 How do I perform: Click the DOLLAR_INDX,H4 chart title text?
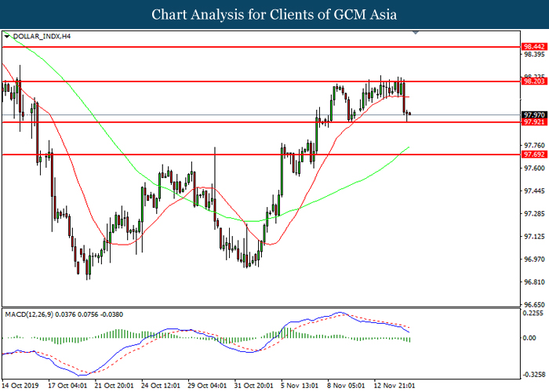(x=38, y=36)
